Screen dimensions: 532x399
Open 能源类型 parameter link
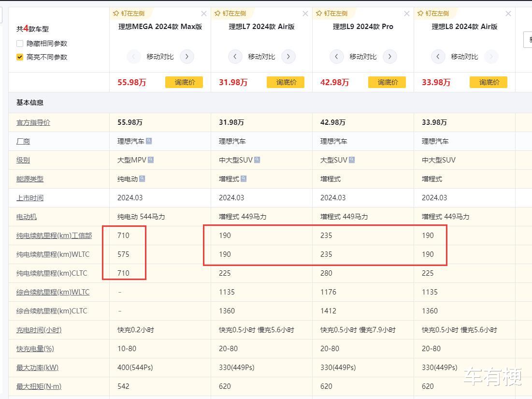coord(30,179)
